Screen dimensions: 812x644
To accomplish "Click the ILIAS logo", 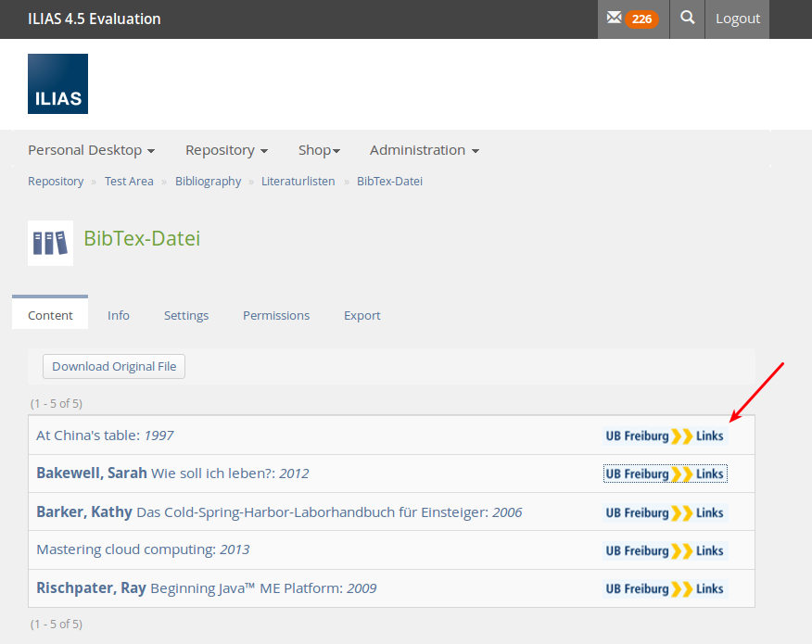I will click(x=57, y=84).
